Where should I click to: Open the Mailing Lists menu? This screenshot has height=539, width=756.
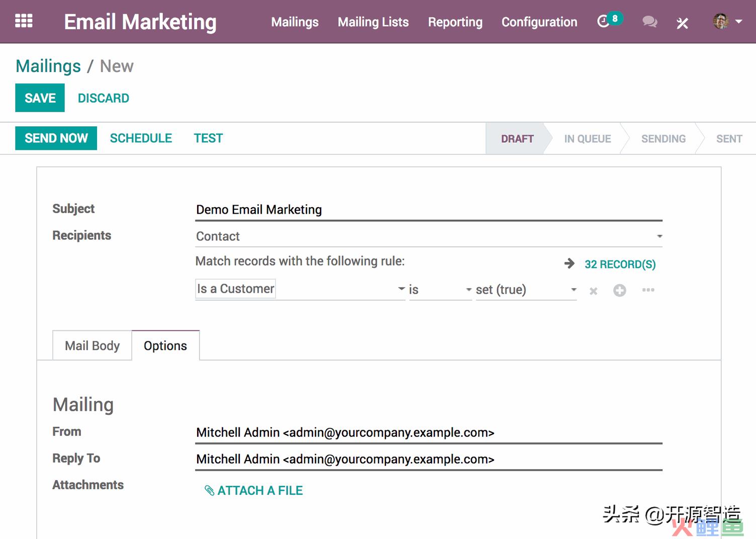pos(373,22)
